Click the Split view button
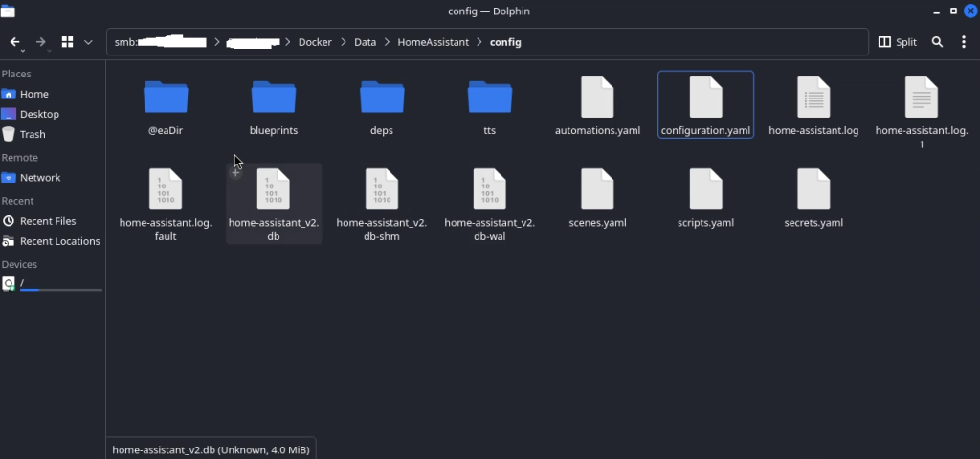 tap(898, 42)
